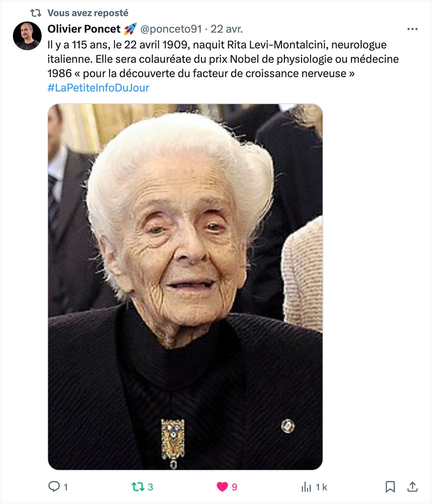Open the Olivier Poncet display name
This screenshot has height=504, width=432.
coord(84,29)
